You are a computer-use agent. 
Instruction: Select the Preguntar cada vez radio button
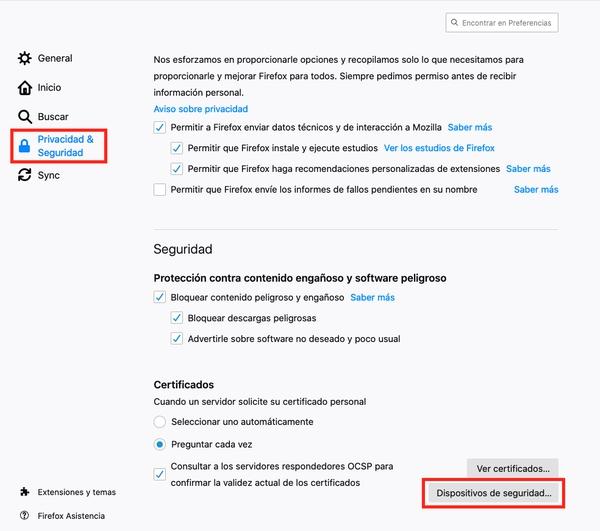tap(160, 444)
